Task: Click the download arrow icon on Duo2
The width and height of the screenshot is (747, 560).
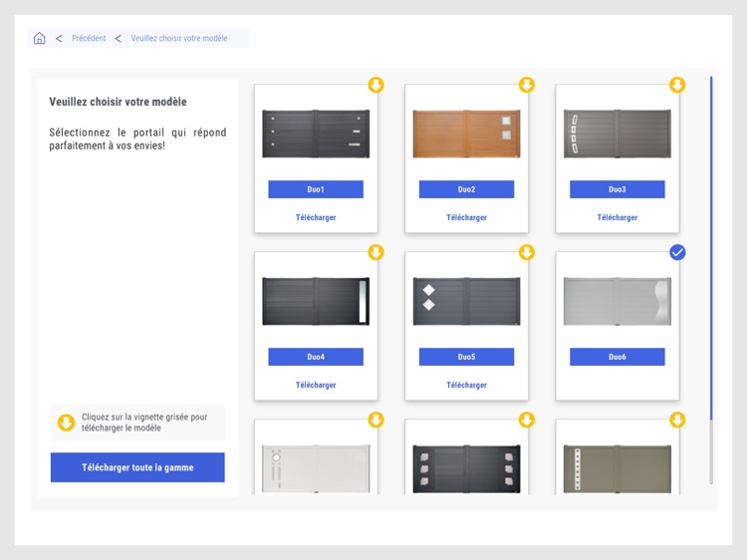Action: pos(527,85)
